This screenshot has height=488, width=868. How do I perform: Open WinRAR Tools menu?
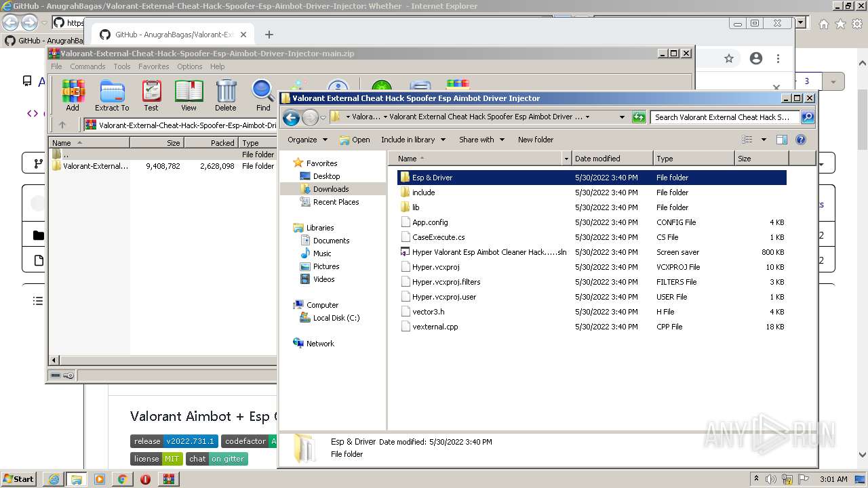pyautogui.click(x=122, y=66)
